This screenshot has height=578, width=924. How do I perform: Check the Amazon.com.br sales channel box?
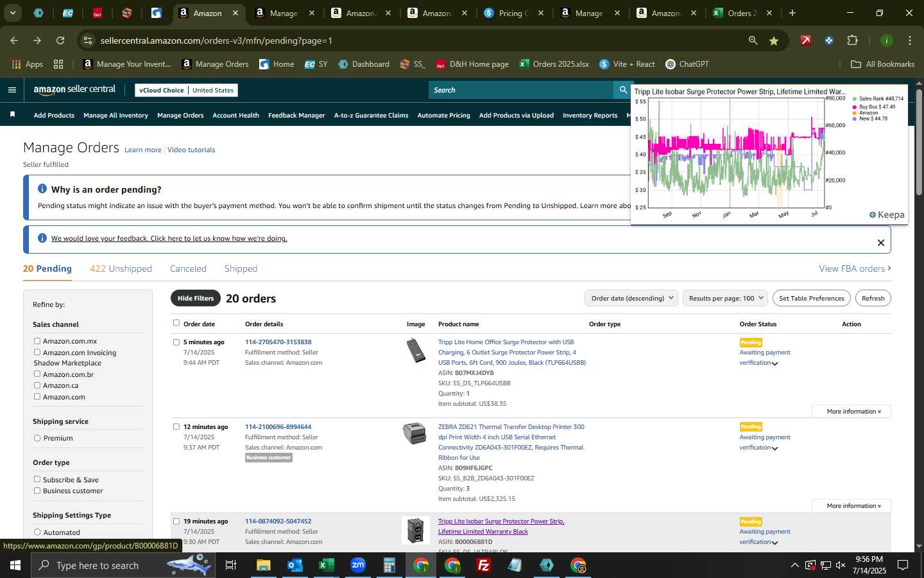pyautogui.click(x=37, y=374)
